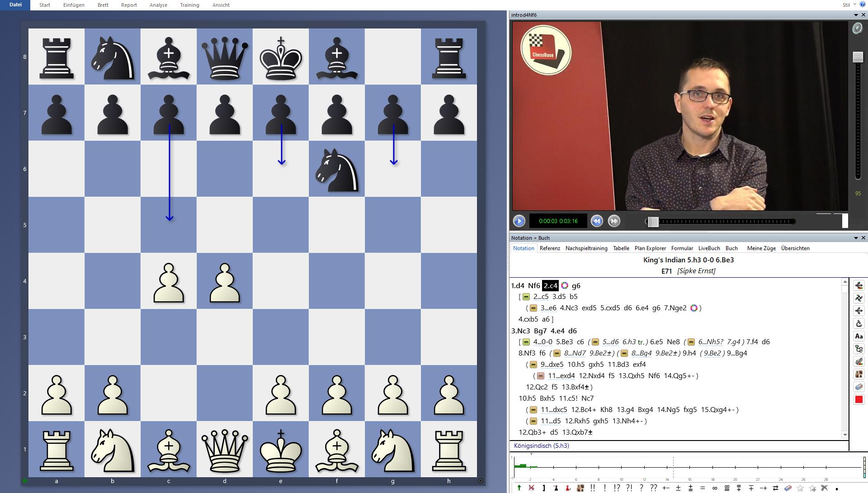868x493 pixels.
Task: Select the Aa text annotation icon
Action: (x=859, y=336)
